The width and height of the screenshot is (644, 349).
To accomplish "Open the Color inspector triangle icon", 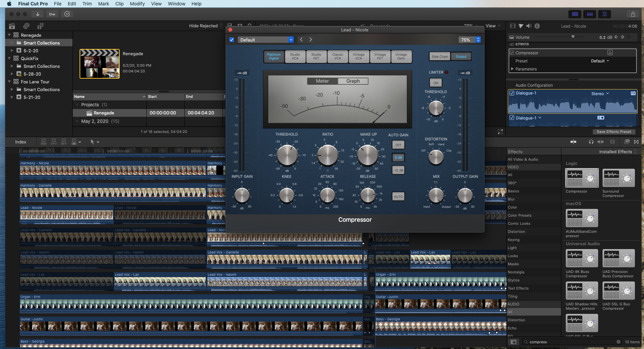I will click(x=521, y=26).
